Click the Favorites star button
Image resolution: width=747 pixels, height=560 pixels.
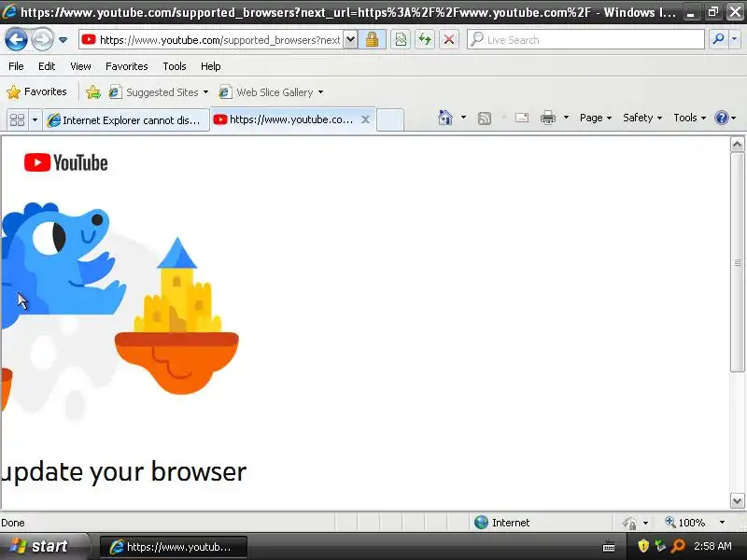pyautogui.click(x=36, y=91)
